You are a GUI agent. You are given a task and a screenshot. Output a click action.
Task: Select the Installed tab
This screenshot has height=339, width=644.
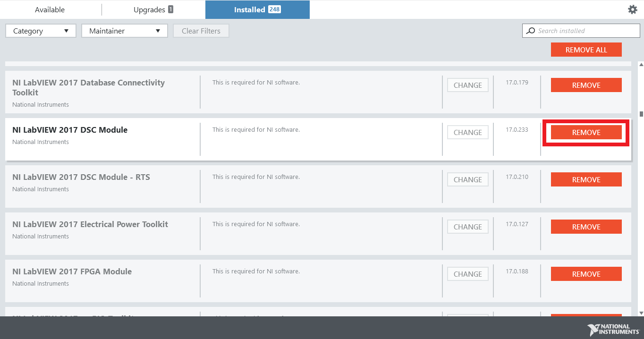tap(257, 9)
